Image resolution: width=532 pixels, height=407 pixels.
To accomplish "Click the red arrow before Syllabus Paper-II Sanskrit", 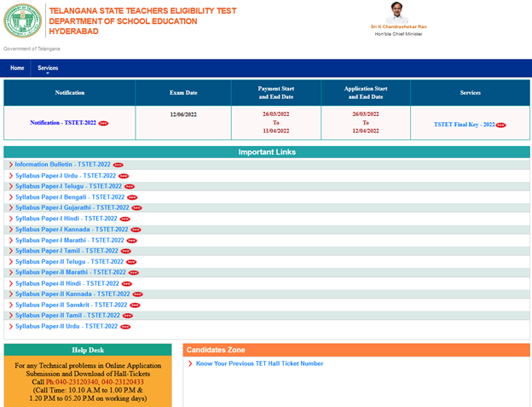I will point(10,305).
